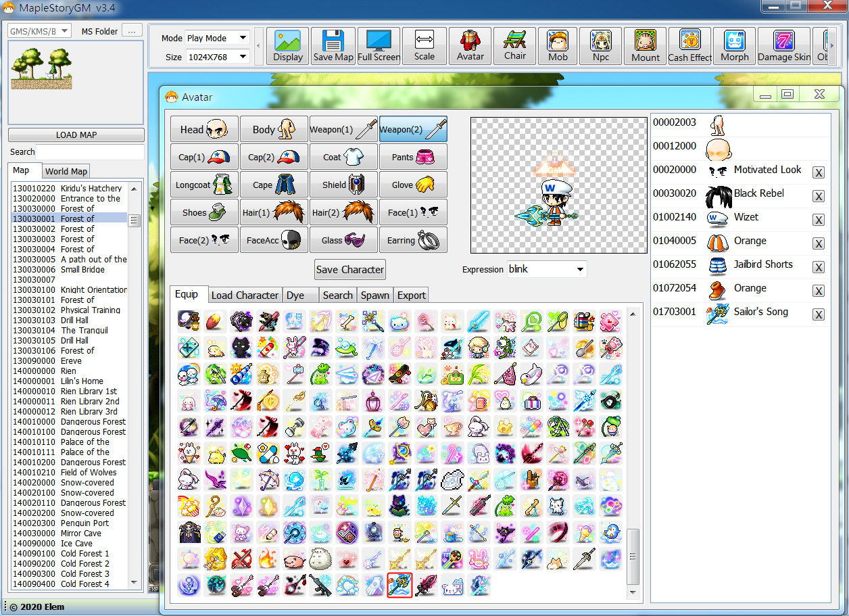The height and width of the screenshot is (616, 849).
Task: Remove the Motivated Look face item
Action: click(x=819, y=172)
